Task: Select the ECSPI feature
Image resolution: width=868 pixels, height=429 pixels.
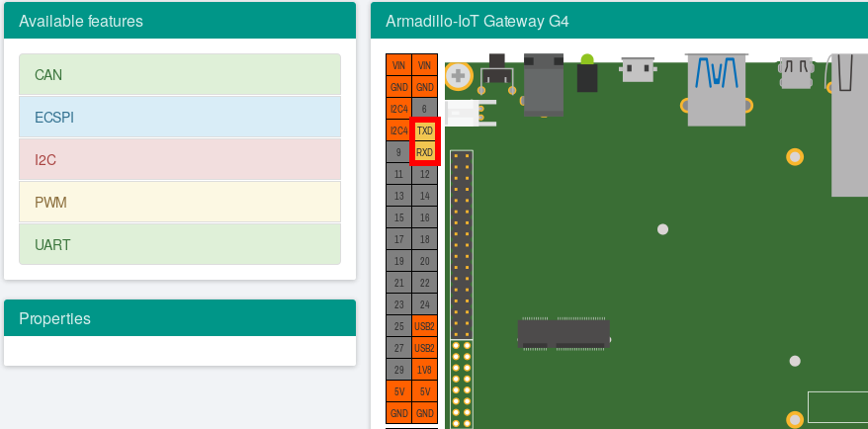Action: [x=179, y=118]
